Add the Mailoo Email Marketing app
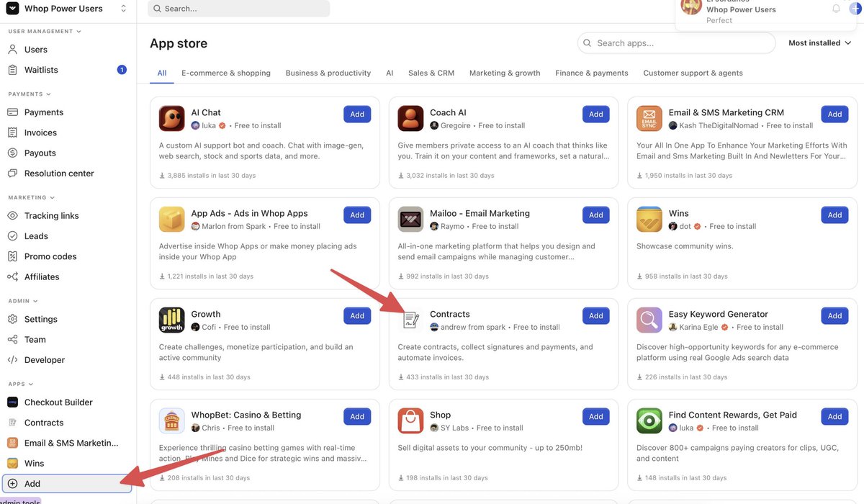This screenshot has height=504, width=864. (596, 215)
